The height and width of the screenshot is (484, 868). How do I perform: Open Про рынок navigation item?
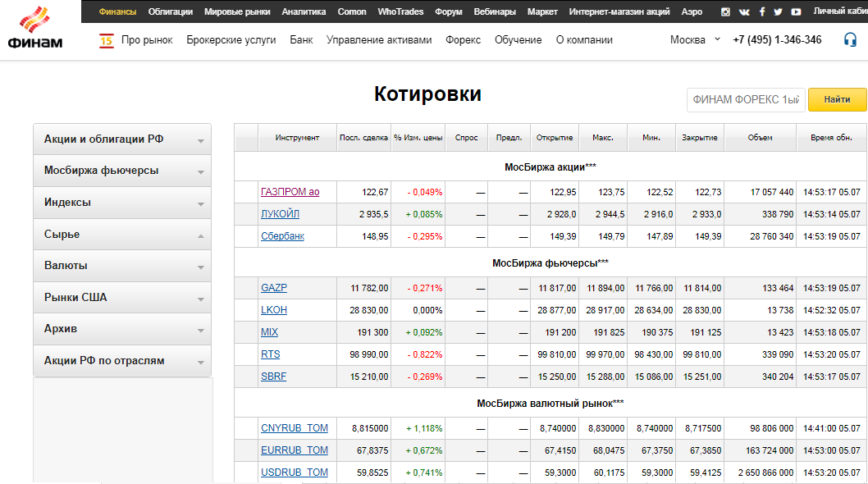coord(147,40)
